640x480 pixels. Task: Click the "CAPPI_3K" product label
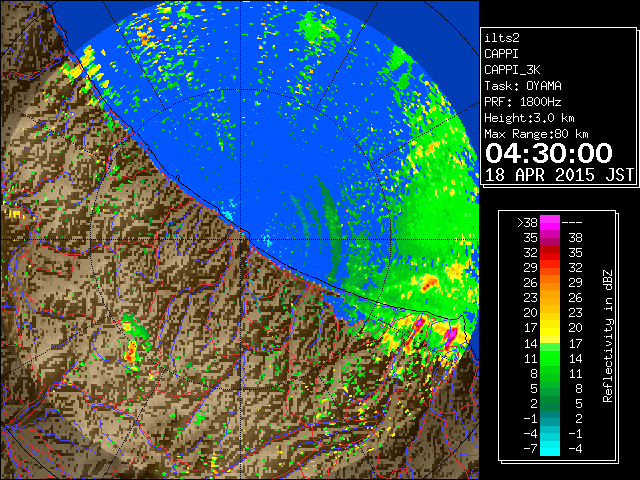point(512,70)
